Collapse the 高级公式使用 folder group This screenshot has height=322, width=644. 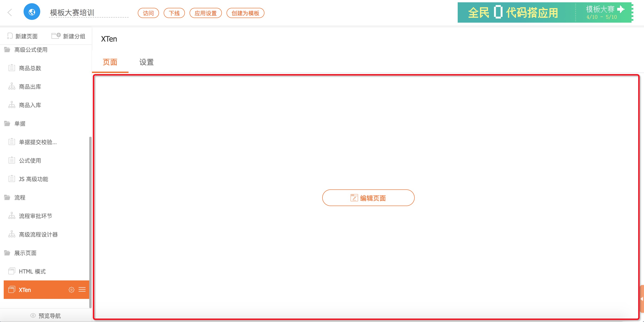7,50
